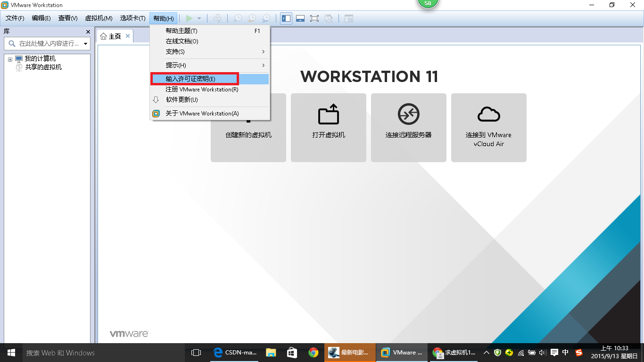Click the 搜索 Web 和 Windows search box
This screenshot has height=362, width=644.
coord(103,353)
